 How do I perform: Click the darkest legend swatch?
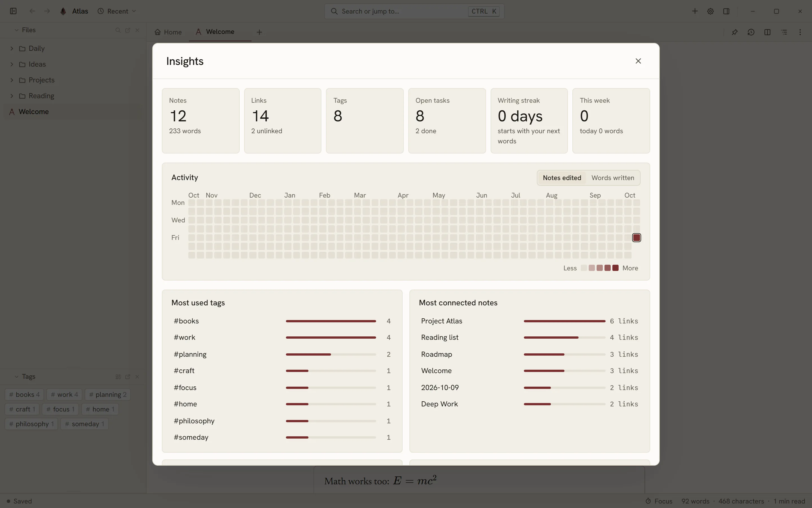coord(615,268)
